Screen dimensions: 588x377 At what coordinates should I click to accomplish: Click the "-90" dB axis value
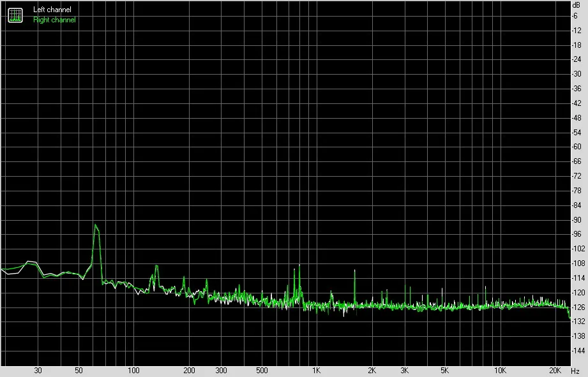click(x=577, y=220)
